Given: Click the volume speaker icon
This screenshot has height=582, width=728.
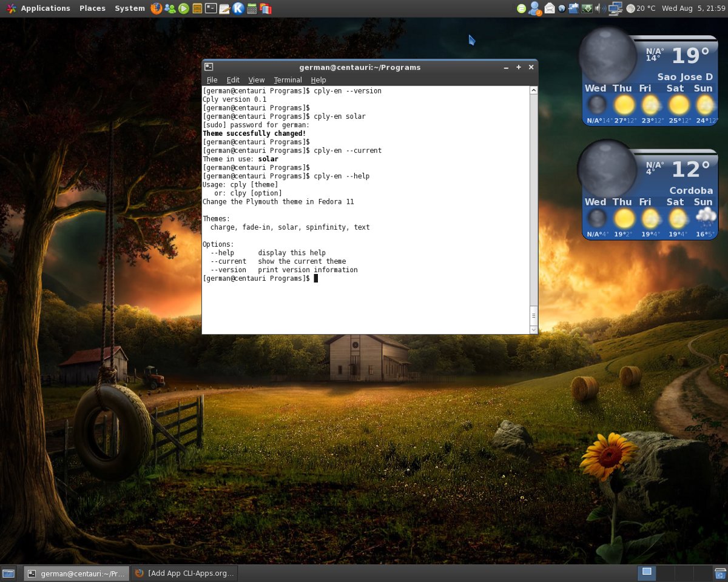Looking at the screenshot, I should (599, 8).
